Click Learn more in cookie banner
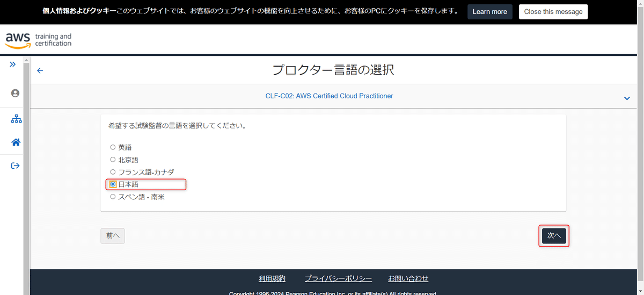 (x=490, y=12)
